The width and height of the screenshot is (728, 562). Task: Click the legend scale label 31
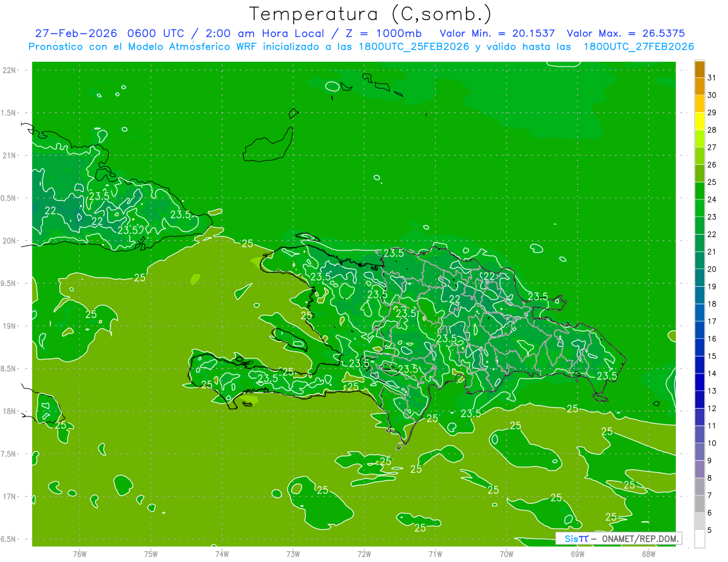(x=712, y=78)
